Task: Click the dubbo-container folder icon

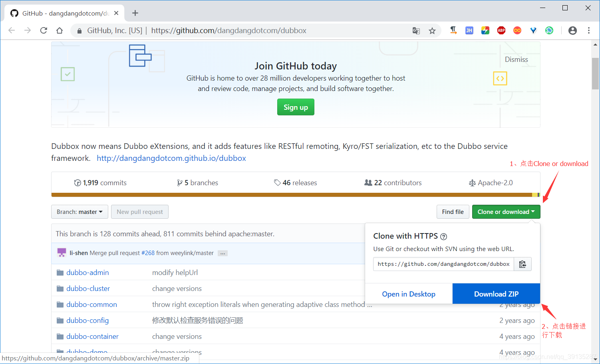Action: click(x=60, y=336)
